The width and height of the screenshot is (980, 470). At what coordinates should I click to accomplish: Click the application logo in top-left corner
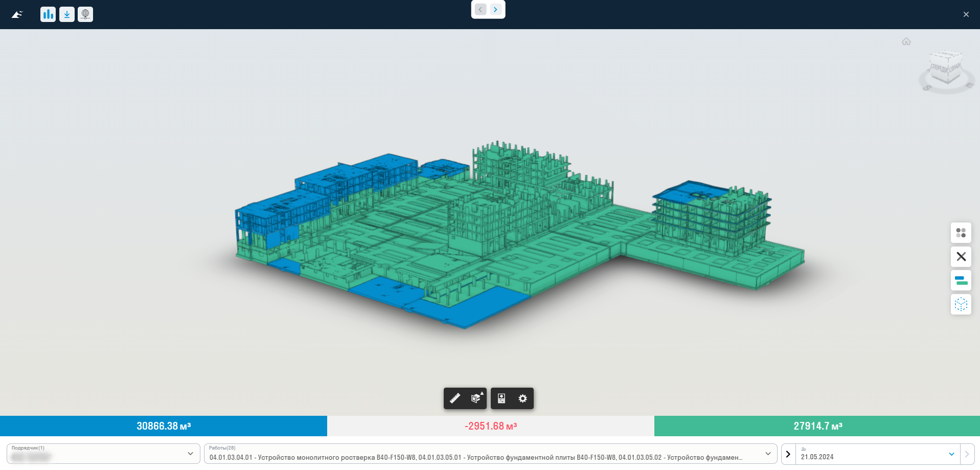coord(17,14)
